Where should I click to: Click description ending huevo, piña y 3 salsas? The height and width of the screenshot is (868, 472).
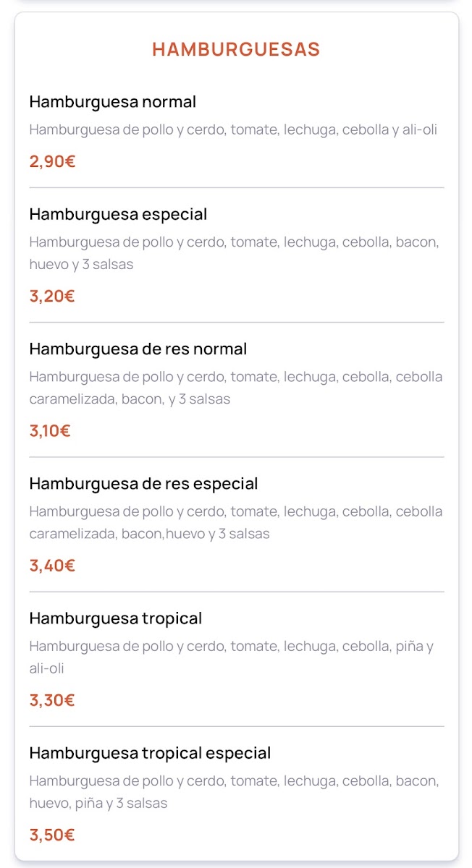(x=234, y=791)
